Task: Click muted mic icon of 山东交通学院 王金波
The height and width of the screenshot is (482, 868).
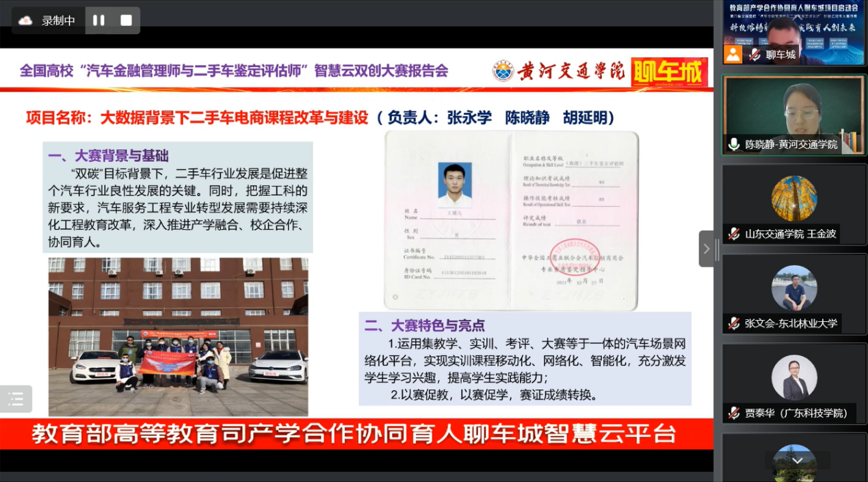Action: pos(734,234)
